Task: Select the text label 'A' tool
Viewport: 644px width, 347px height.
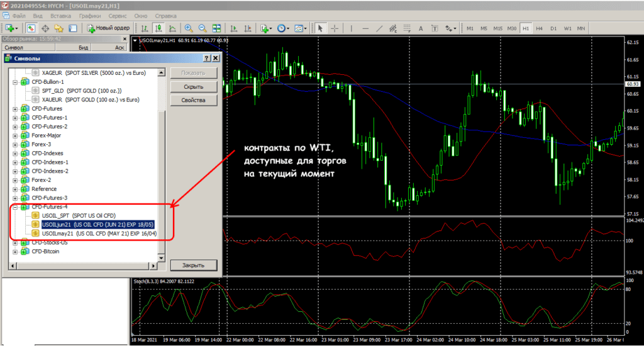Action: point(421,28)
